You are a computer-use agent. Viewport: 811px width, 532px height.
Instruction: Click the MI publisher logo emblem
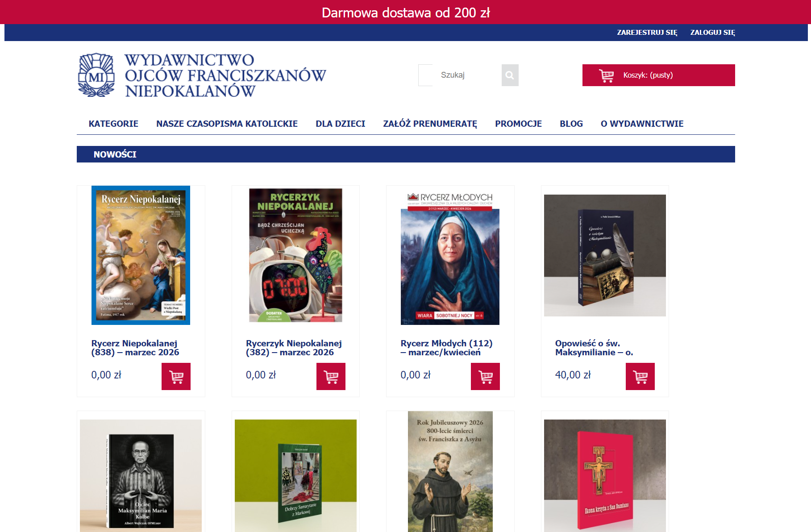[96, 75]
